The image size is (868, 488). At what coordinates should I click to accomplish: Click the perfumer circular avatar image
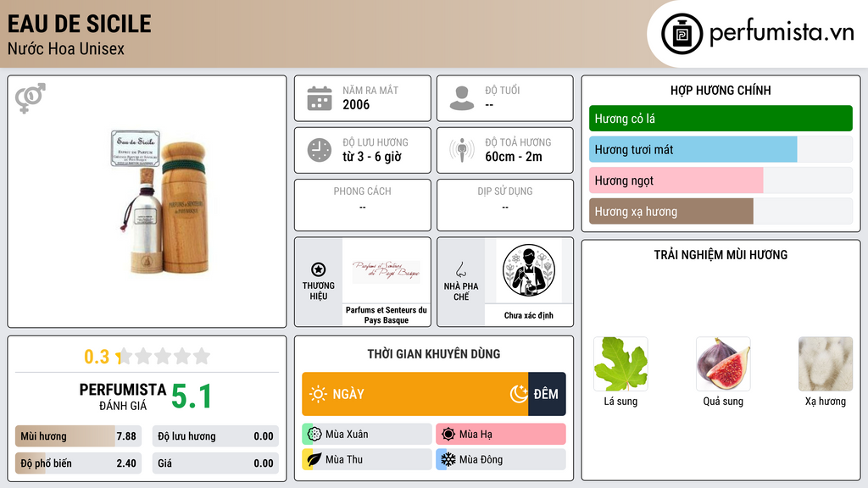click(529, 270)
